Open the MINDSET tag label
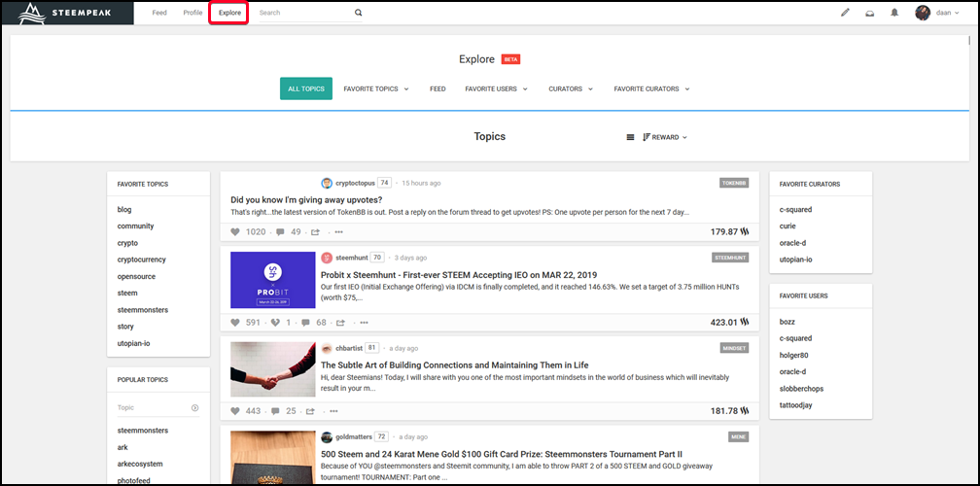The height and width of the screenshot is (486, 980). (x=734, y=348)
